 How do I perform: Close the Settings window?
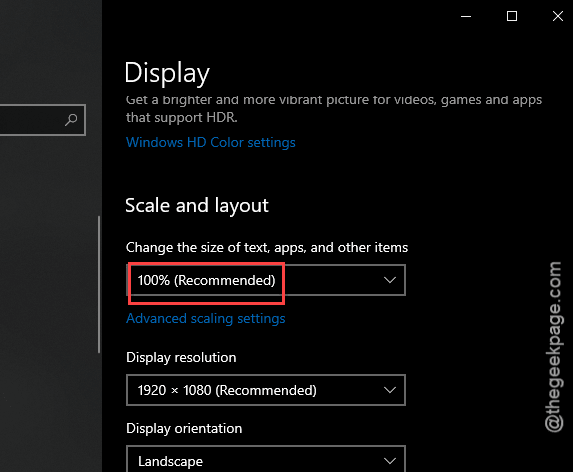(558, 16)
